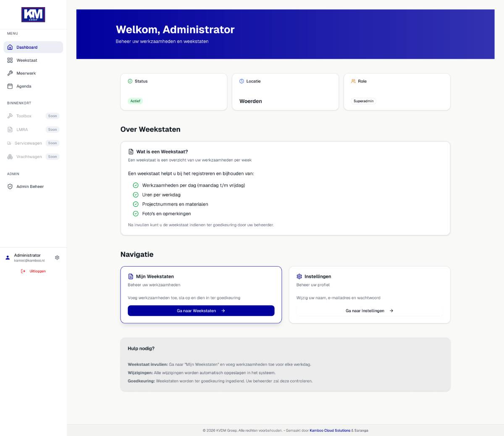The height and width of the screenshot is (436, 504).
Task: Click the Uitloggen text link
Action: 37,271
